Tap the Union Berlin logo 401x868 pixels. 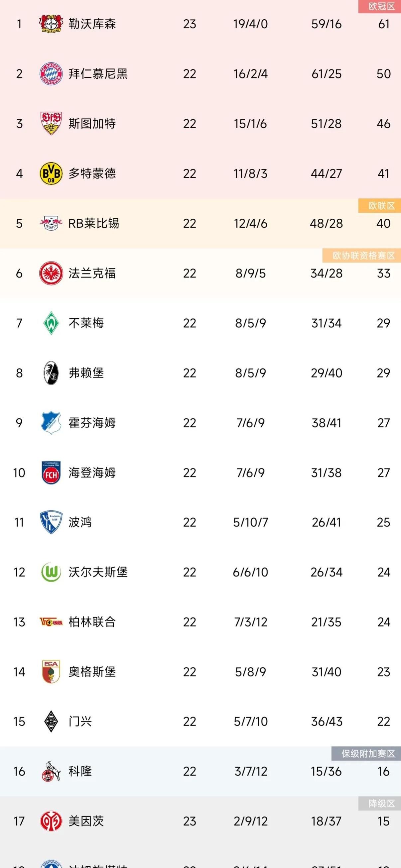click(51, 622)
